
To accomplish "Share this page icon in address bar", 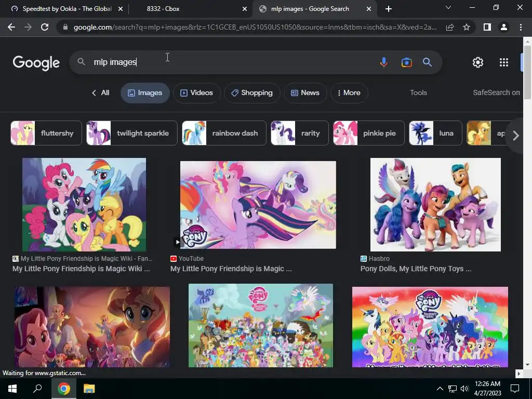I will coord(450,27).
